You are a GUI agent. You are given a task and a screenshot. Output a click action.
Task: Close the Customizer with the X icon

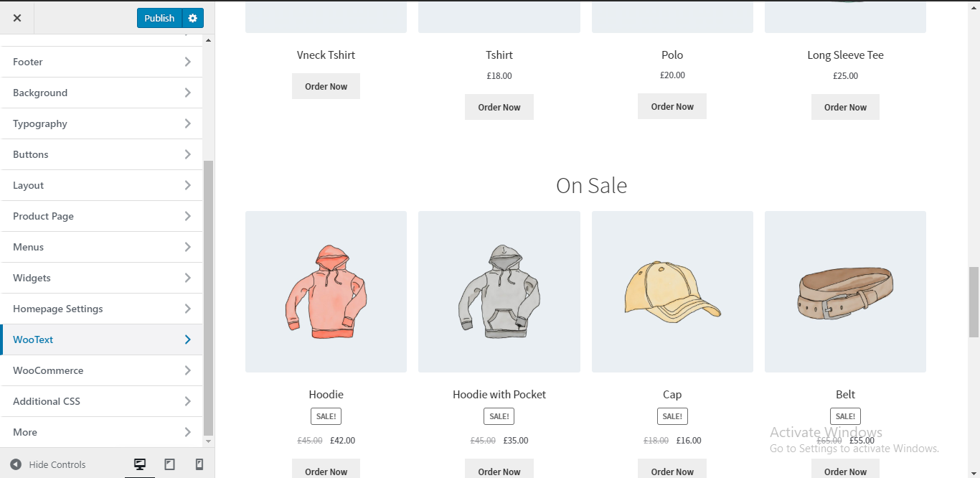point(17,18)
